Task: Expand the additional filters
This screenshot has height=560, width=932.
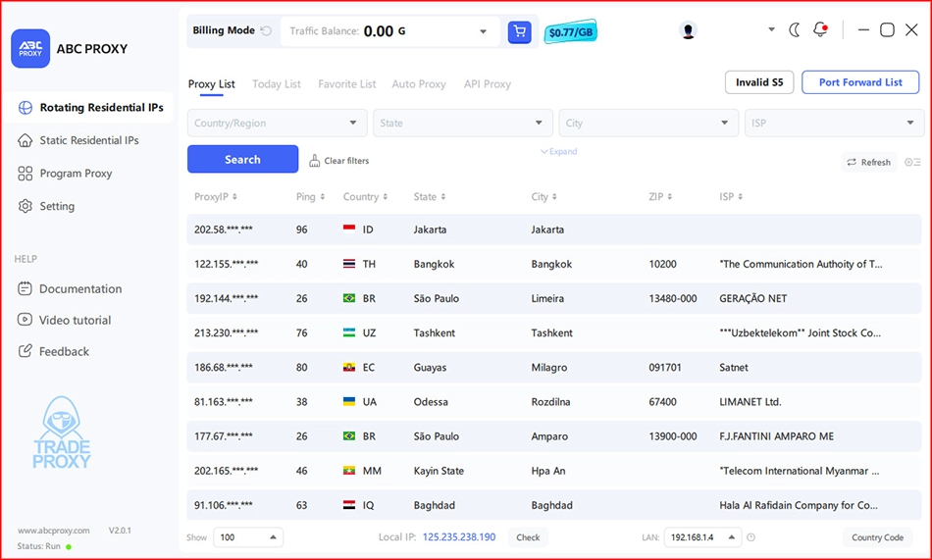Action: [x=559, y=152]
